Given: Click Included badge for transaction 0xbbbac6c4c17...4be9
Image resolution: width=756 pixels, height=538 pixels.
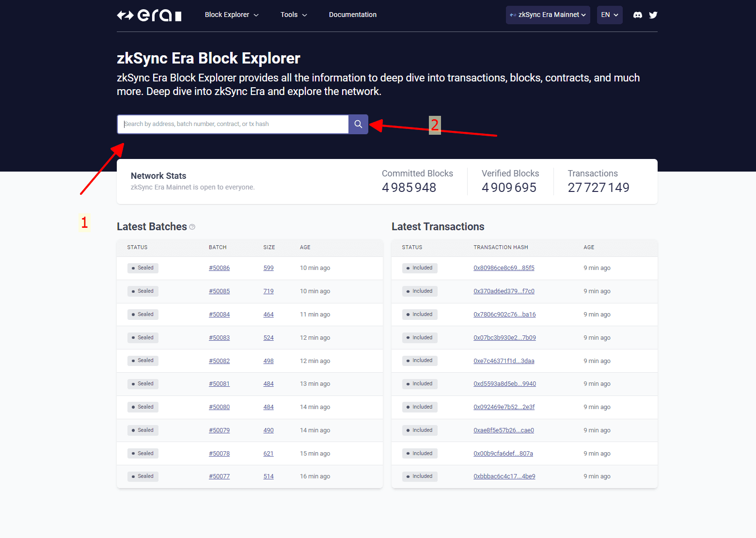Looking at the screenshot, I should [420, 476].
